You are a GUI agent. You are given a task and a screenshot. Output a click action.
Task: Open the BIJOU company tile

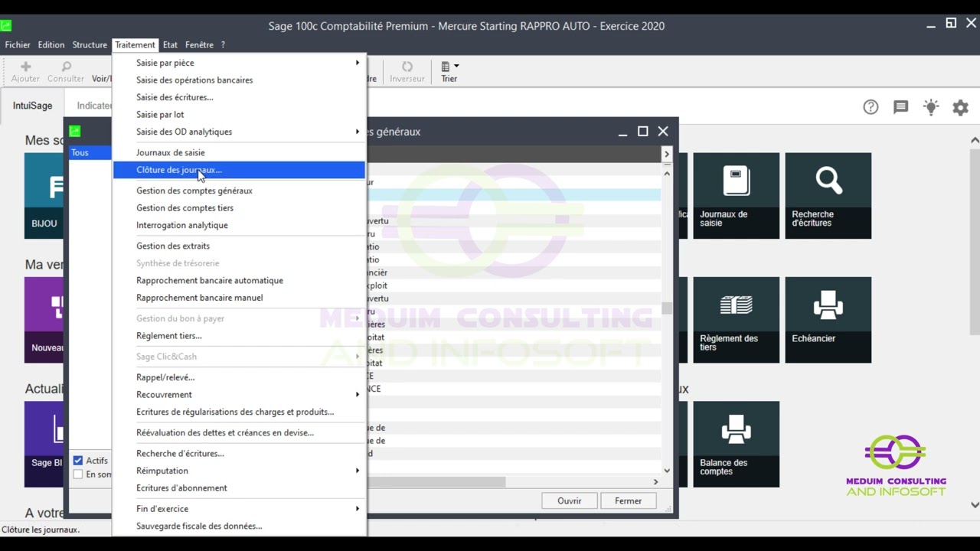tap(44, 196)
